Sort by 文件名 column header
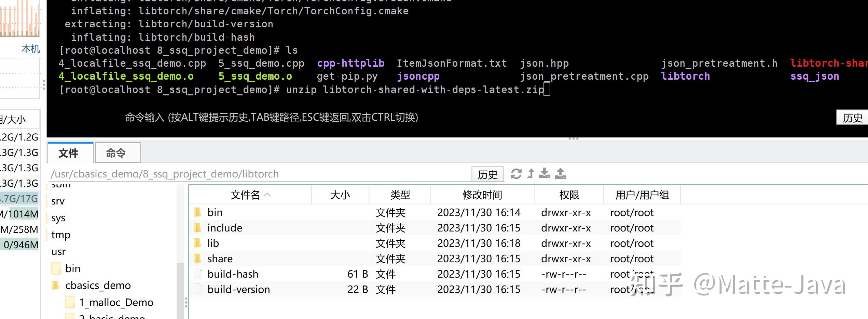The image size is (868, 319). 250,195
